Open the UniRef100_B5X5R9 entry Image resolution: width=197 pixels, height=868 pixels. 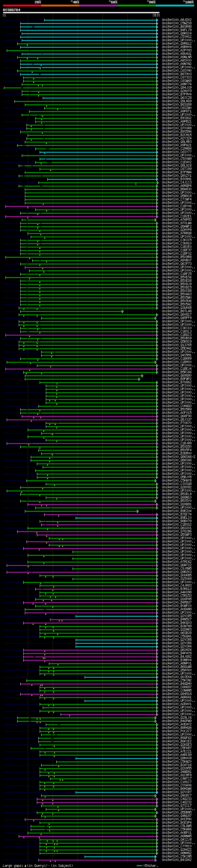177,410
